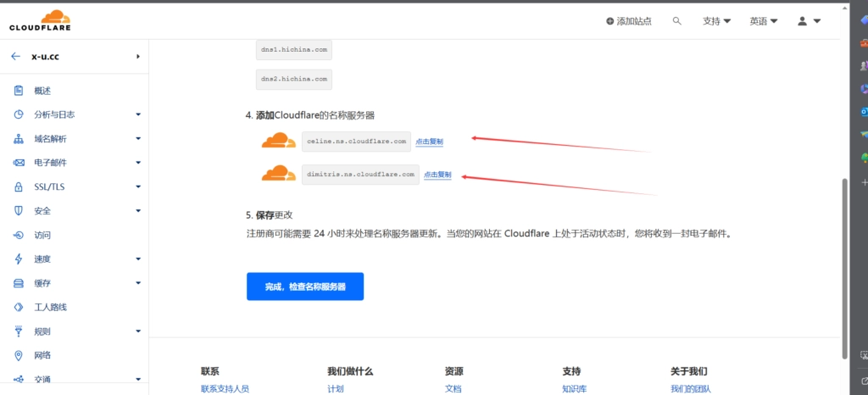Click the 概述 clipboard icon in the sidebar
This screenshot has height=395, width=868.
(19, 91)
